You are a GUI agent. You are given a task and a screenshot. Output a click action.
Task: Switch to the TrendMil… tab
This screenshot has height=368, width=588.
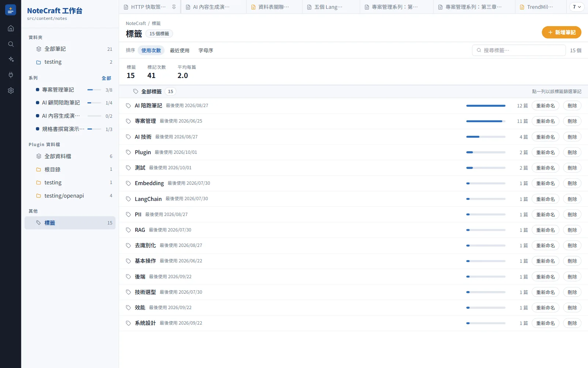(x=540, y=7)
